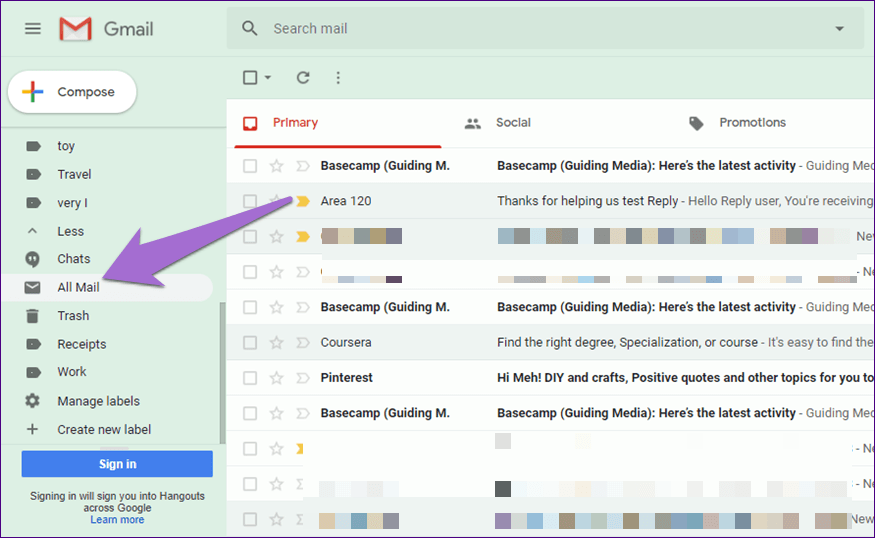Click the All Mail envelope icon
875x538 pixels.
[x=32, y=287]
